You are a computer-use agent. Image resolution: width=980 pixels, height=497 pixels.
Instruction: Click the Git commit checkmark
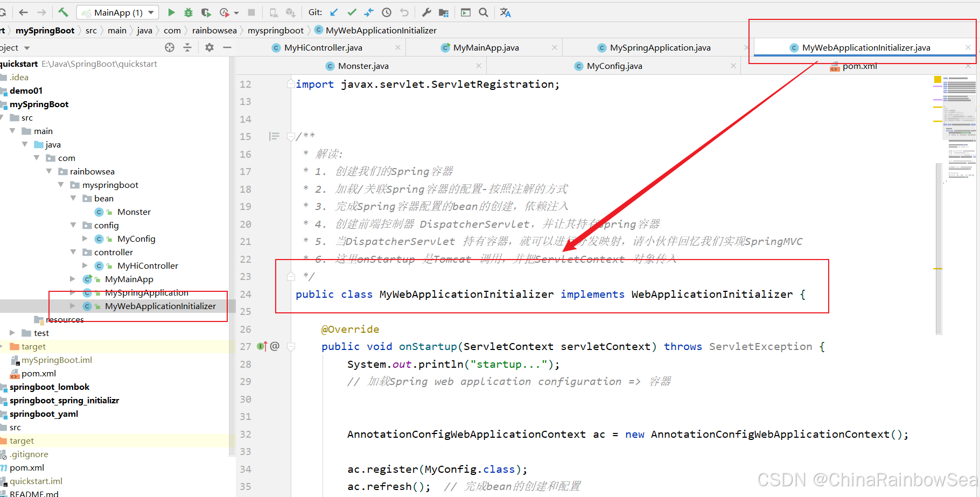point(352,12)
